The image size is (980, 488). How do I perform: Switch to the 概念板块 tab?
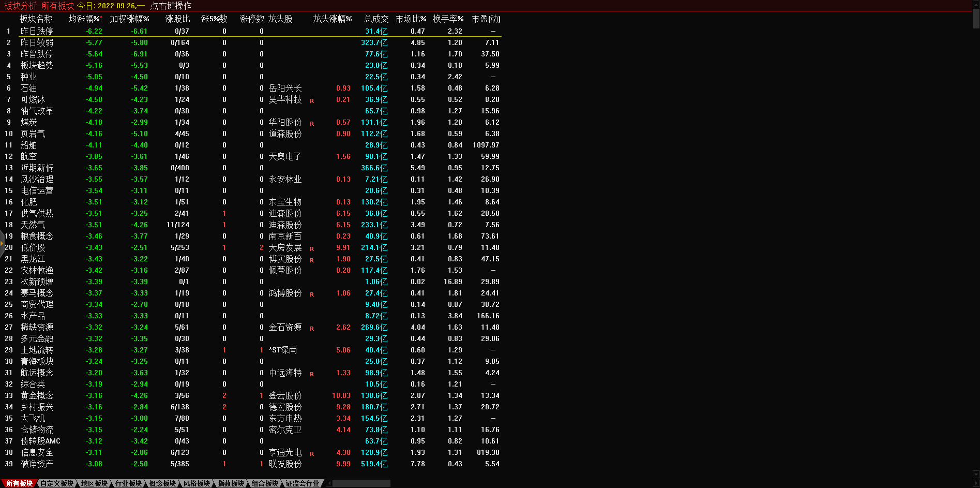162,483
